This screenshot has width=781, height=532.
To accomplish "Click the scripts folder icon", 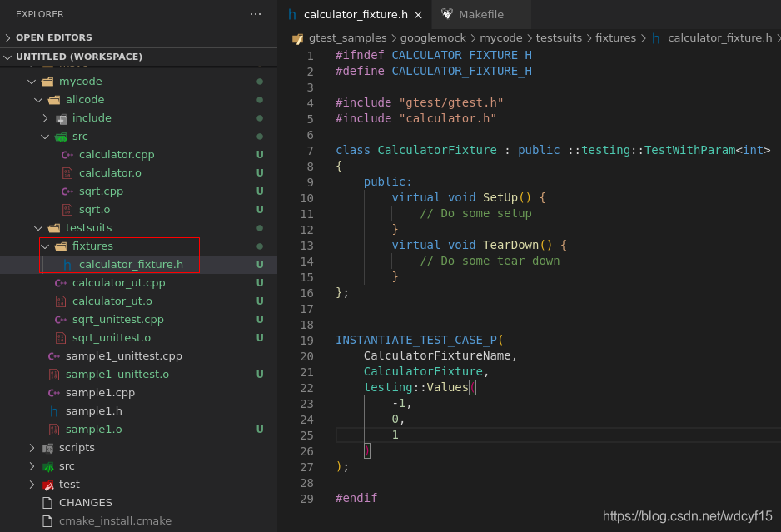I will point(47,448).
